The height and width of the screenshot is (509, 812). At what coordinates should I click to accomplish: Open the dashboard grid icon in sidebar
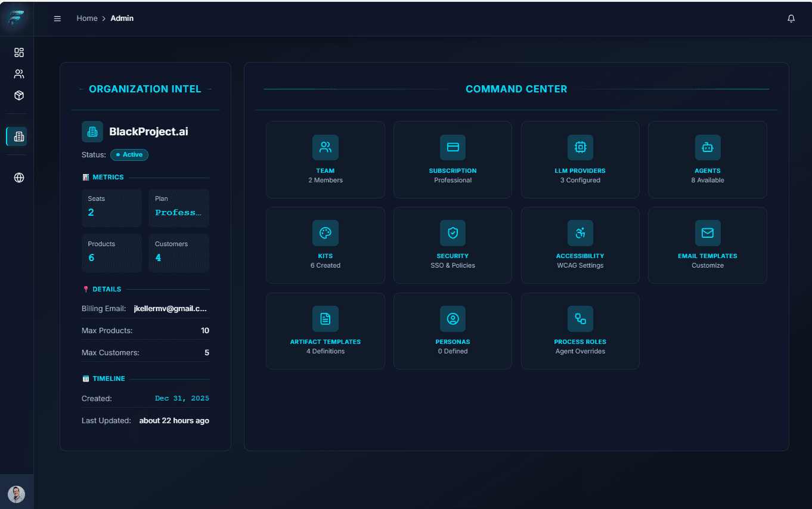[x=19, y=52]
